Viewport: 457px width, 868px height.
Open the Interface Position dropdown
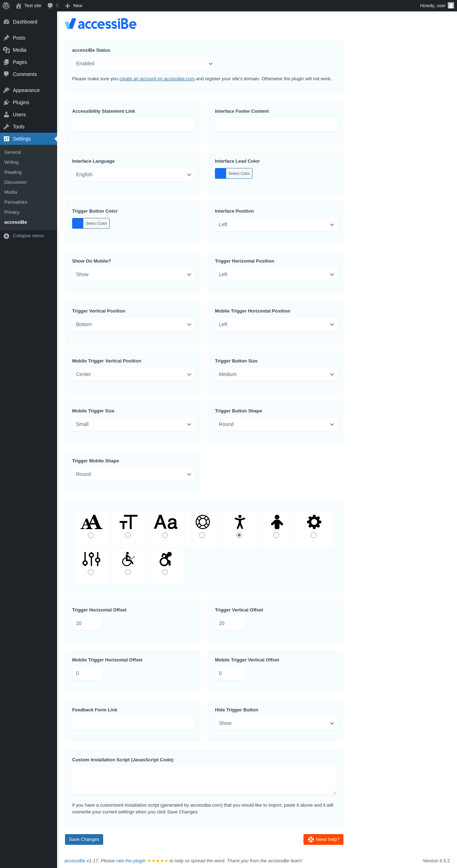276,224
